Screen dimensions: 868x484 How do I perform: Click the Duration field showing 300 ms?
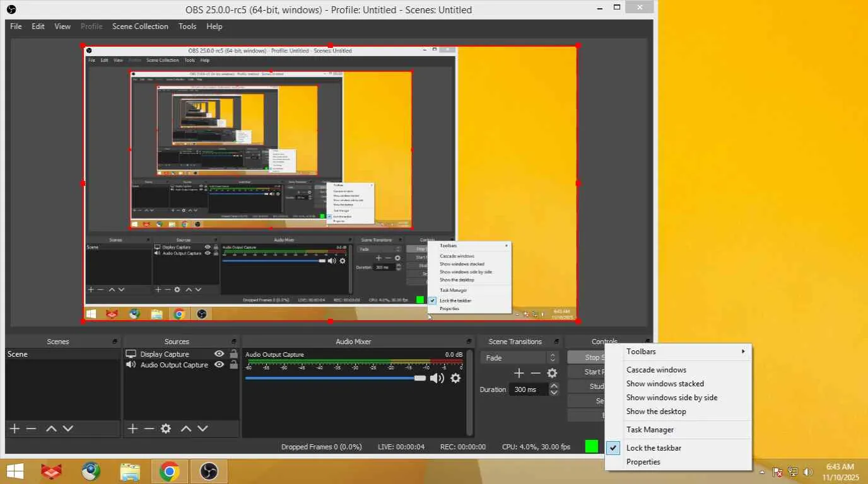[529, 389]
